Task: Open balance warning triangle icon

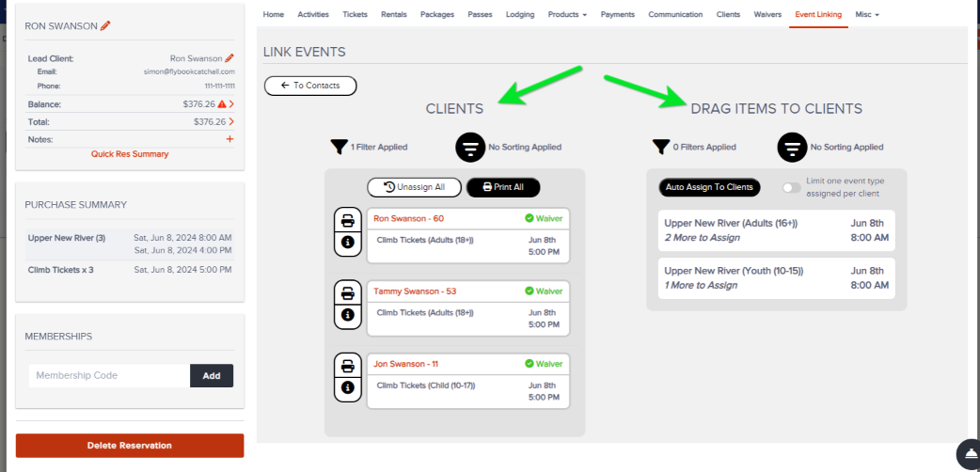Action: (x=221, y=104)
